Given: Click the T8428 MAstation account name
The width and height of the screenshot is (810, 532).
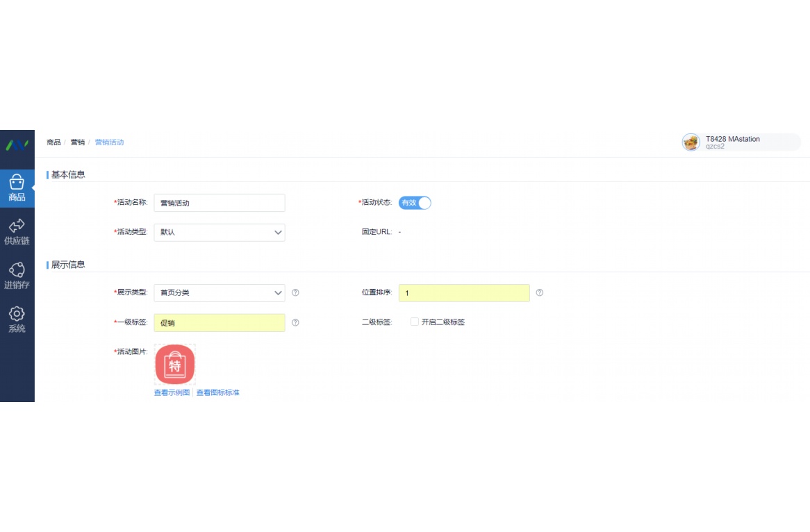Looking at the screenshot, I should pyautogui.click(x=732, y=139).
